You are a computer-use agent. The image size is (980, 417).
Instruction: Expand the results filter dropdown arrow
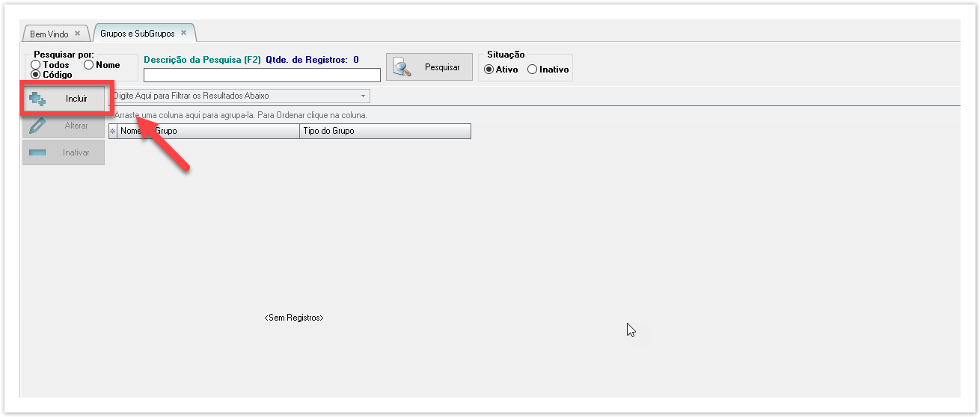coord(363,96)
